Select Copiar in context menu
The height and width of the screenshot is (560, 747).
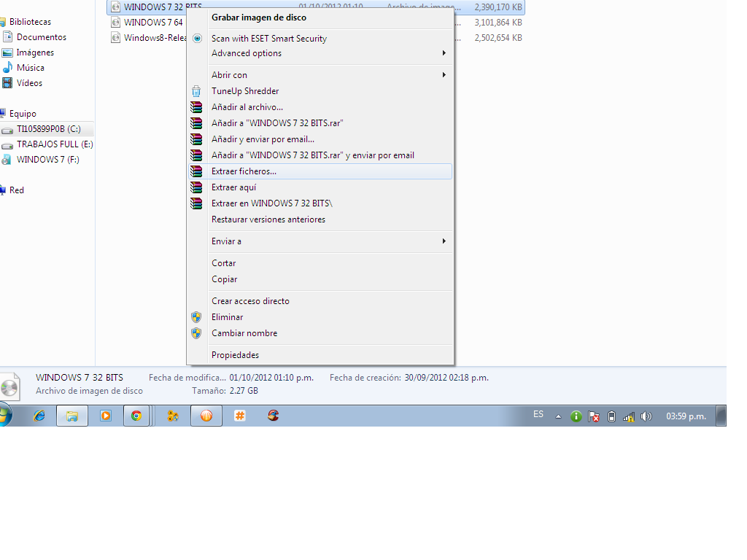[x=225, y=279]
